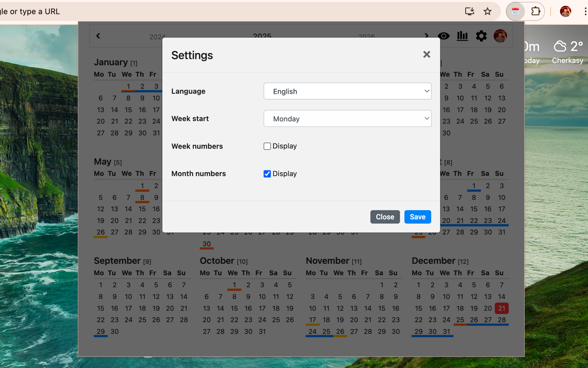Select year 2024 in calendar header
Image resolution: width=588 pixels, height=368 pixels.
[x=158, y=37]
